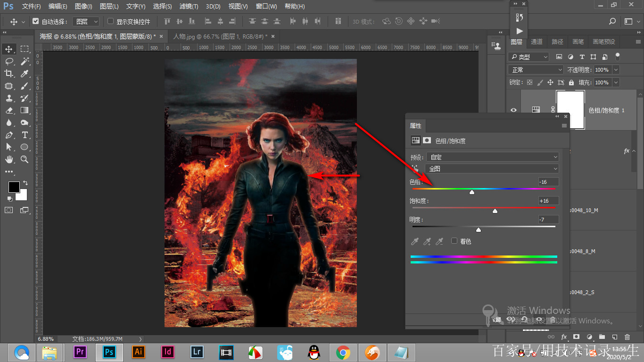The width and height of the screenshot is (644, 362).
Task: Open the 滤镜(T) menu
Action: coord(189,7)
